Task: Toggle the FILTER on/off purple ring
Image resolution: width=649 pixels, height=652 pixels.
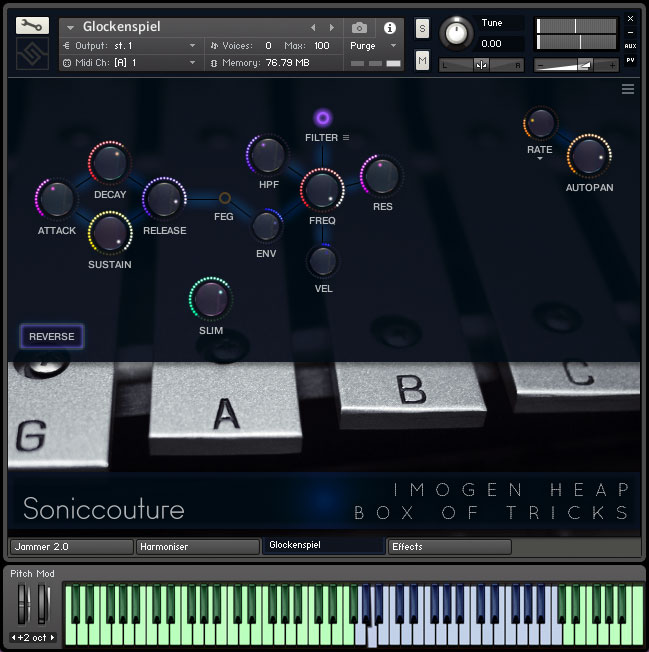Action: click(x=323, y=118)
